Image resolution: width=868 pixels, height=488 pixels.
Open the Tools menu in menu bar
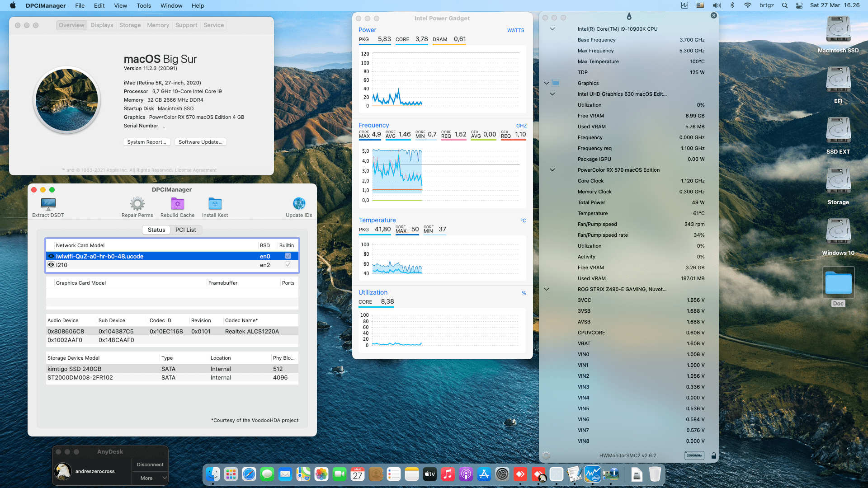coord(144,5)
